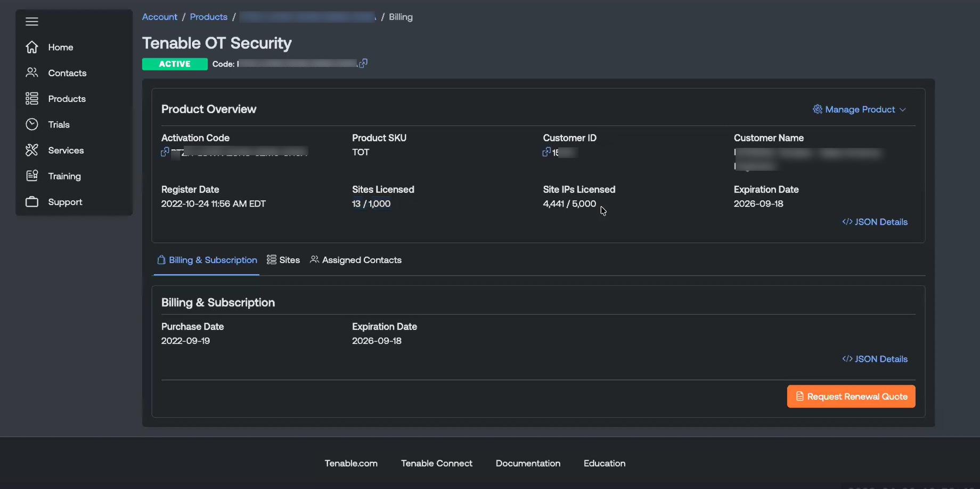Click the Home house icon
Screen dimensions: 980x489
[x=32, y=47]
